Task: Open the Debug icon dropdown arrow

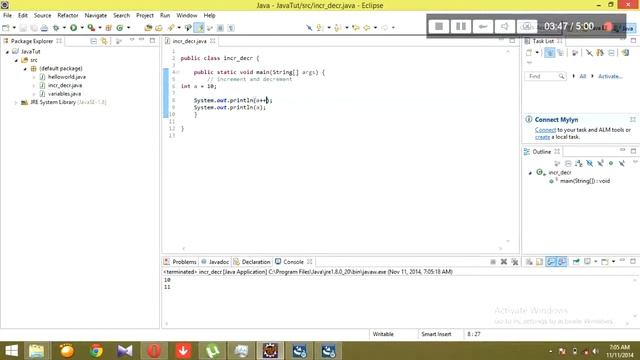Action: click(64, 28)
